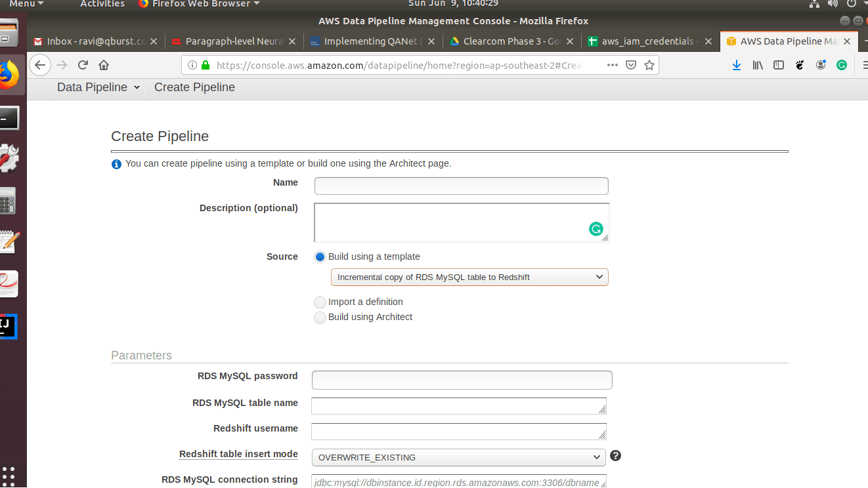Click Firefox icon in the dock
The width and height of the screenshot is (868, 488).
(9, 75)
